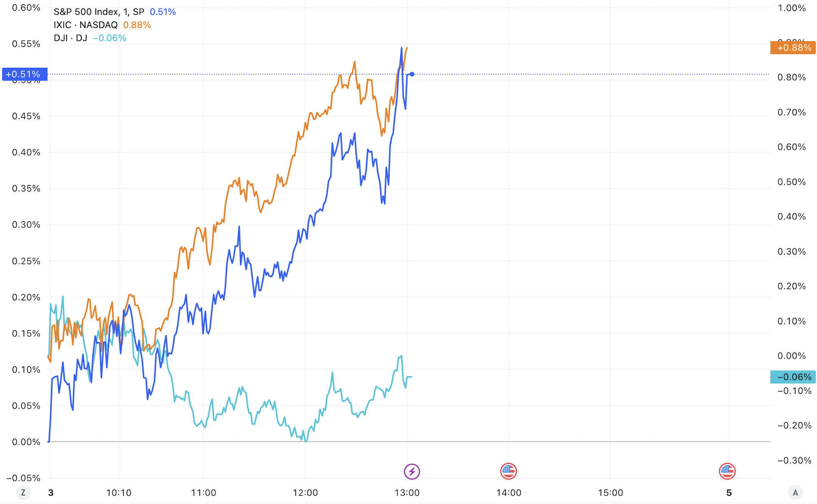Click the 11:00 time axis label
The image size is (817, 504).
(203, 493)
